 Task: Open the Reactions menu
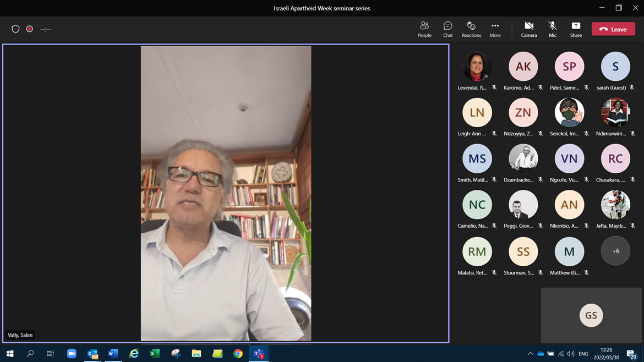[x=471, y=29]
